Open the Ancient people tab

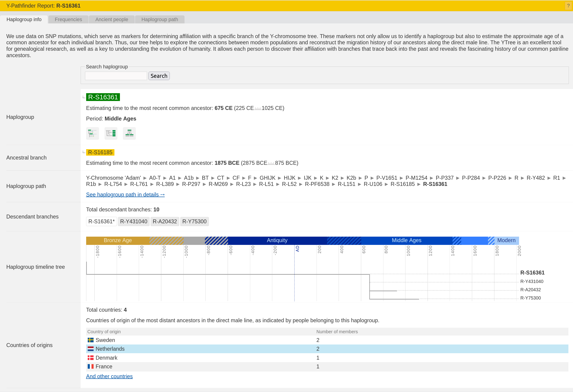112,20
